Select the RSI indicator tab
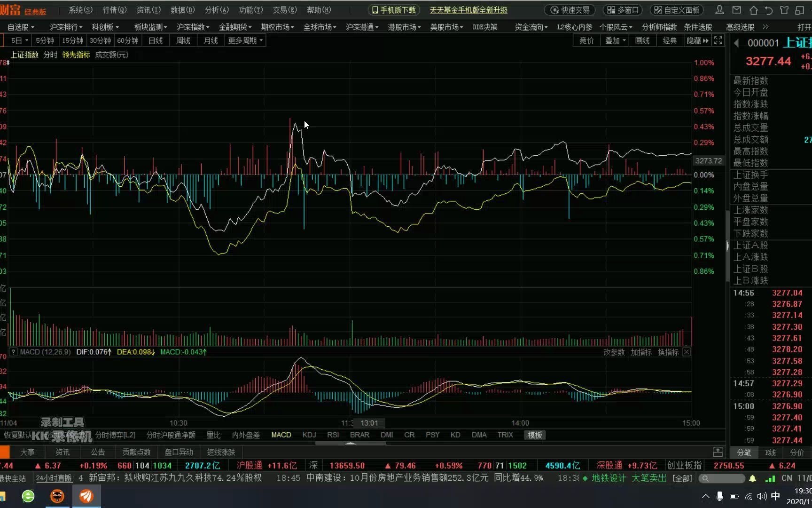The width and height of the screenshot is (812, 508). coord(333,435)
